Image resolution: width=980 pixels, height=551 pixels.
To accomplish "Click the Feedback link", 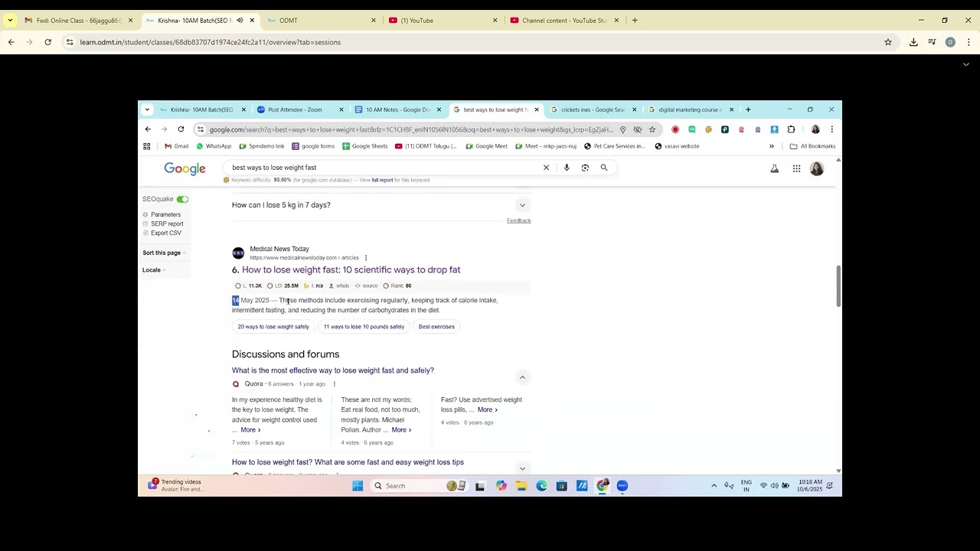I will point(518,220).
